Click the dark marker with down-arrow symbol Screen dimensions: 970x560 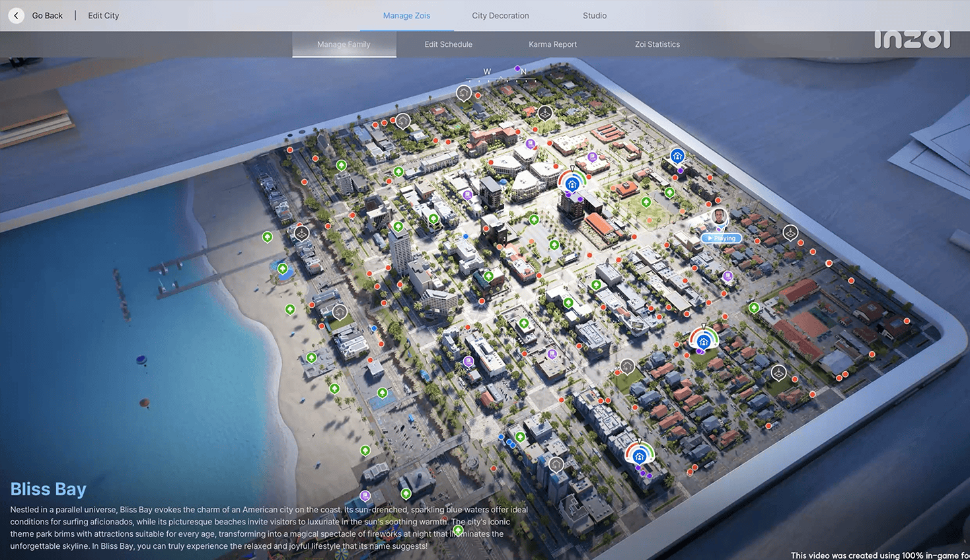(544, 112)
